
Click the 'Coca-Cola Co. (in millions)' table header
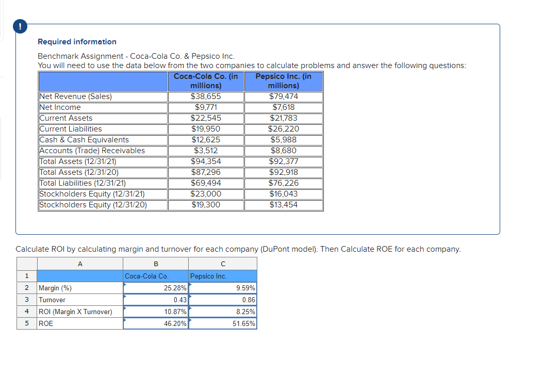(x=206, y=81)
